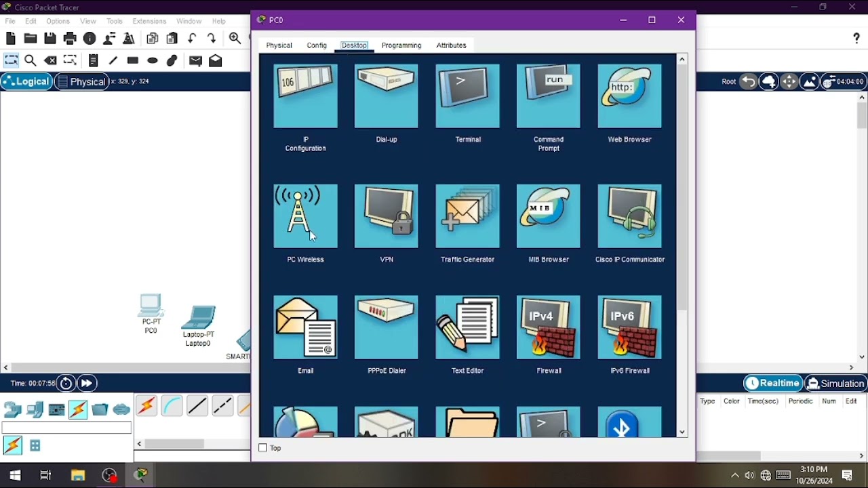Viewport: 868px width, 488px height.
Task: Open the MIB Browser app
Action: point(549,216)
